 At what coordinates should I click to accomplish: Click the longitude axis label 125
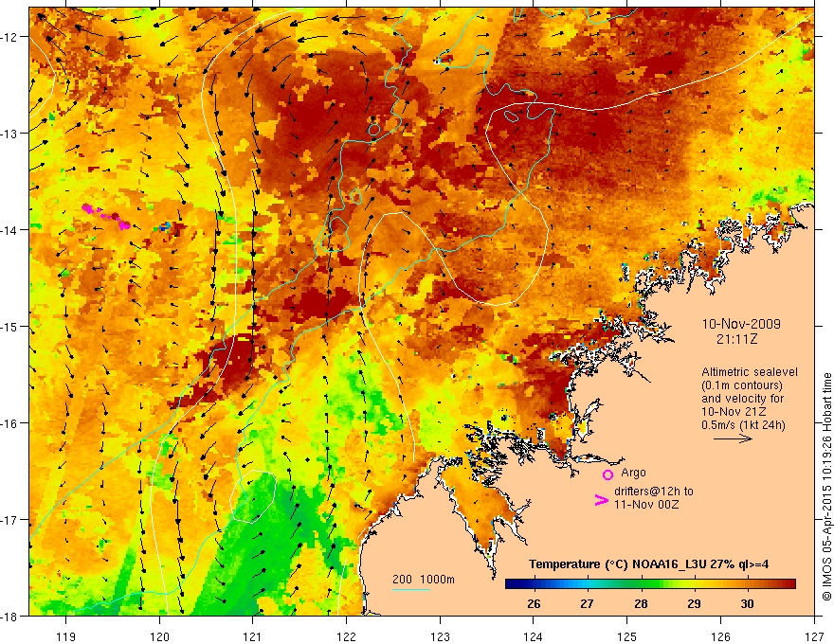[627, 636]
